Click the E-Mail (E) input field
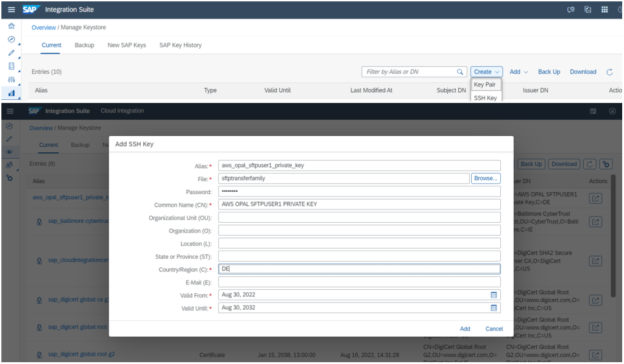Image resolution: width=624 pixels, height=364 pixels. pyautogui.click(x=360, y=282)
